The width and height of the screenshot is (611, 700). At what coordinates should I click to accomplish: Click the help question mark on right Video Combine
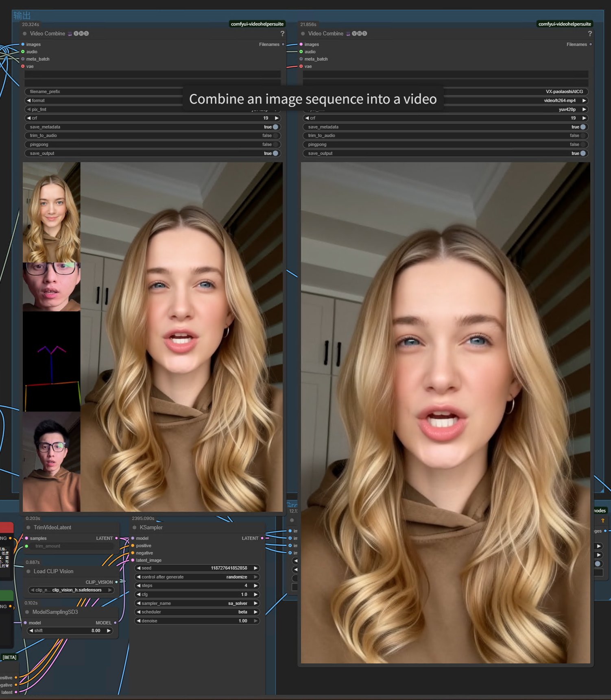tap(590, 34)
